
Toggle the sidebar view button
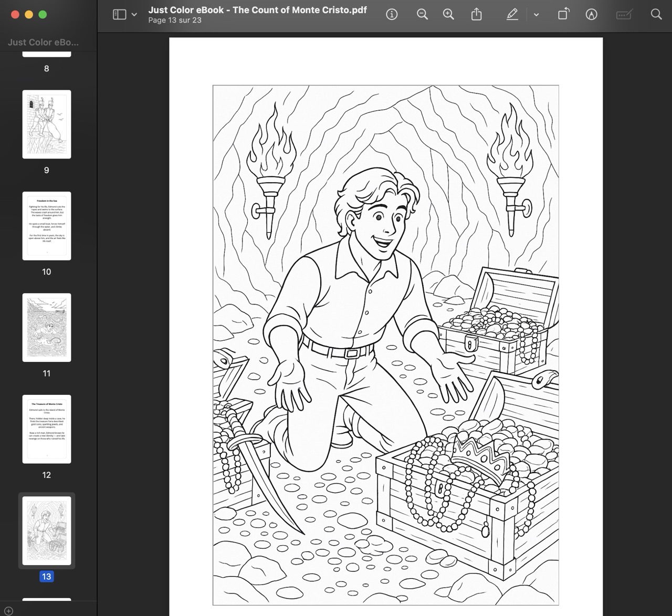(x=119, y=15)
